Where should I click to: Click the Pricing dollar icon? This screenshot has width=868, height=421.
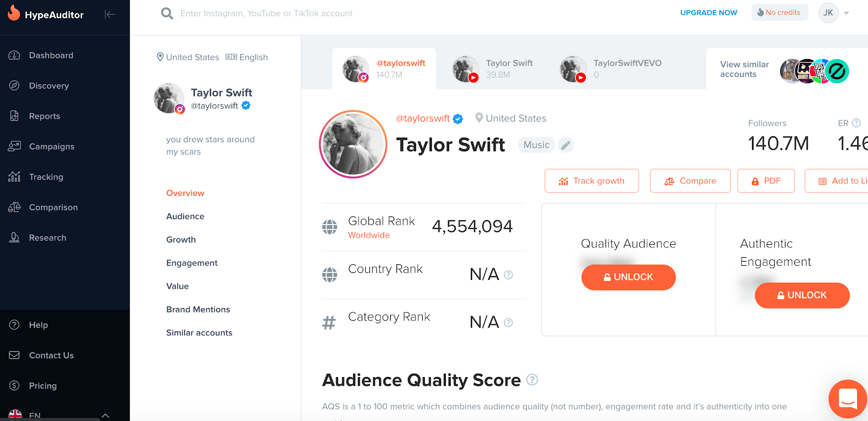click(x=15, y=386)
